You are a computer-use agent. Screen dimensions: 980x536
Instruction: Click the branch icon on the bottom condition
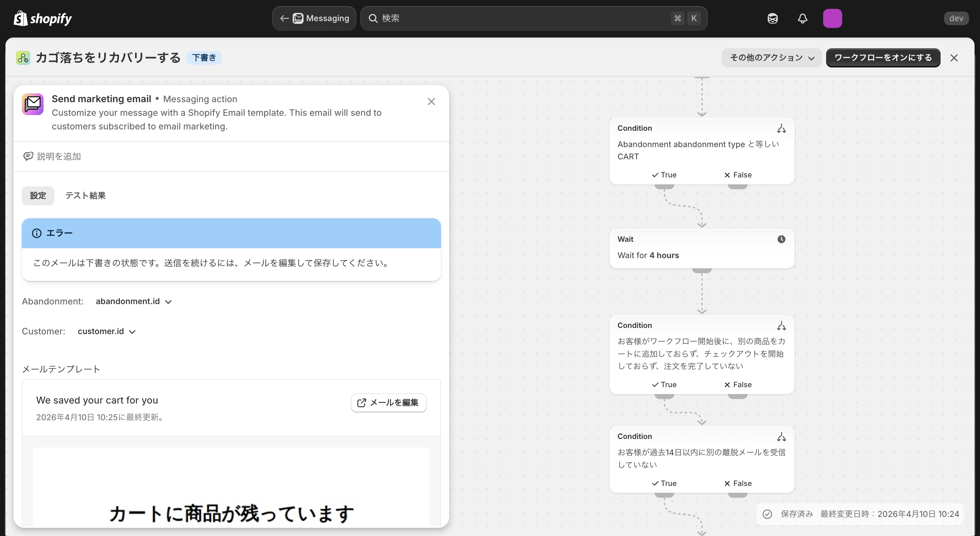pos(781,436)
